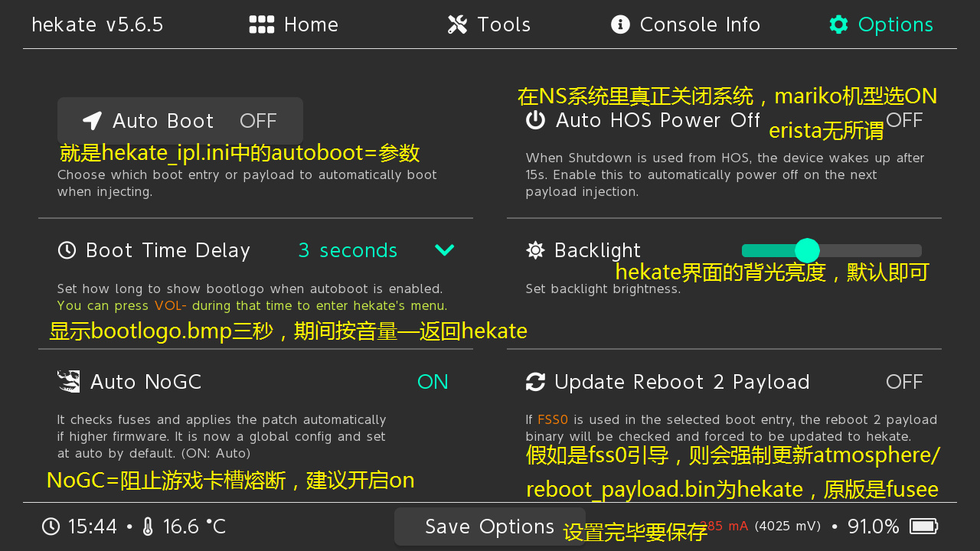This screenshot has width=980, height=551.
Task: Click 'Set backlight brightness.' description
Action: pyautogui.click(x=603, y=289)
